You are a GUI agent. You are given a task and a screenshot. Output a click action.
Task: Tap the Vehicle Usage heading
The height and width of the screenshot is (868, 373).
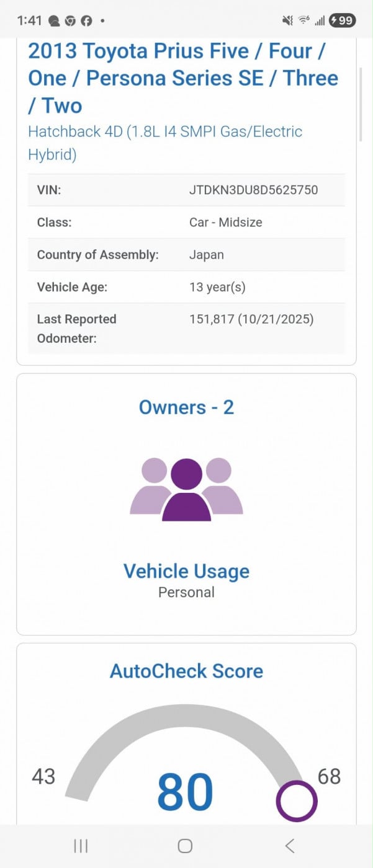[x=186, y=571]
